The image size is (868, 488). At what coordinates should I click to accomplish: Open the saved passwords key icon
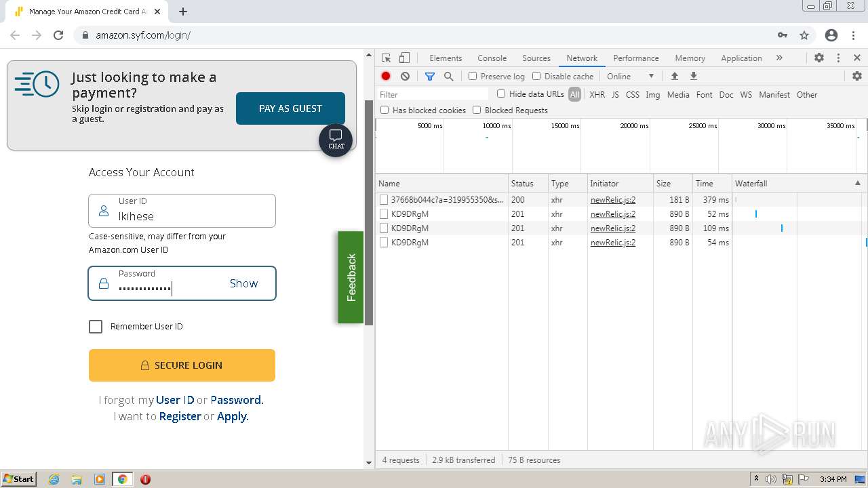[783, 35]
